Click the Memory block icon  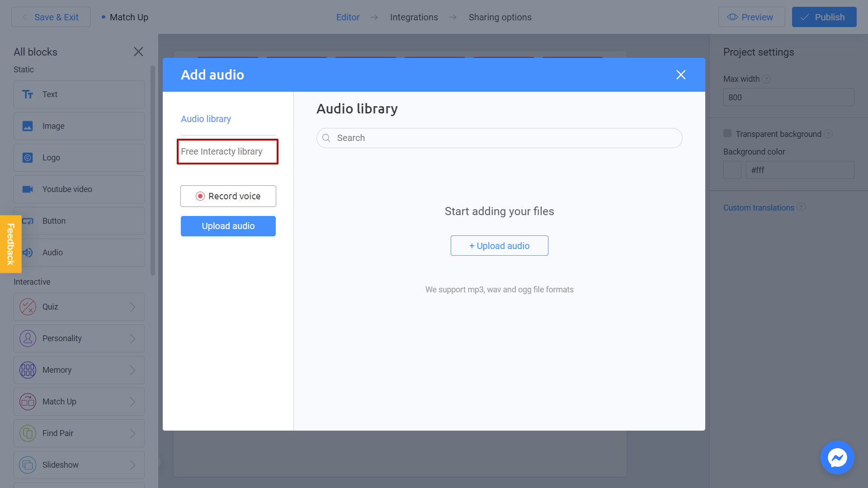(28, 370)
